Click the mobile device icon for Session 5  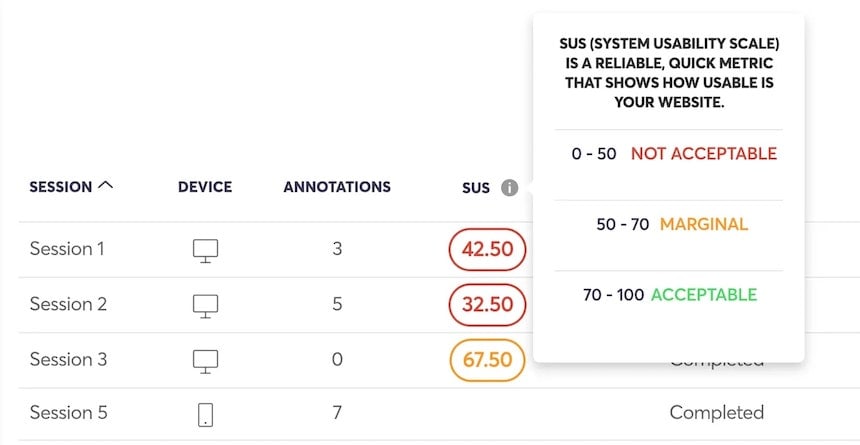point(205,414)
